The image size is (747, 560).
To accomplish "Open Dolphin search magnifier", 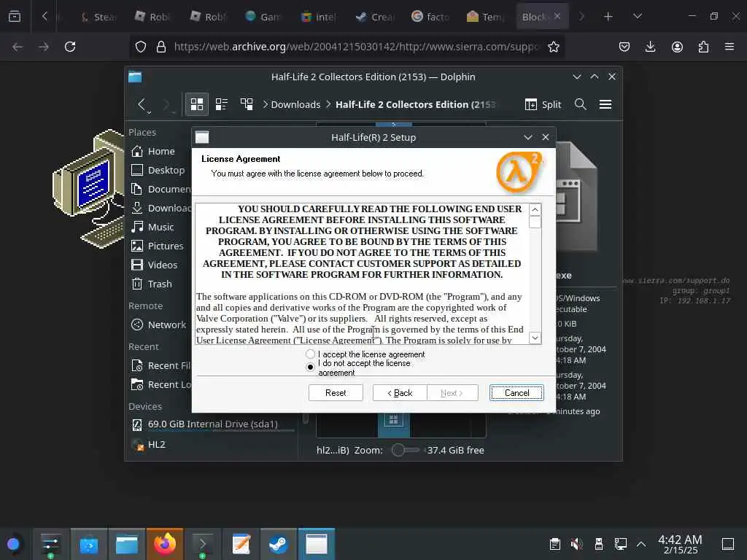I will coord(580,104).
